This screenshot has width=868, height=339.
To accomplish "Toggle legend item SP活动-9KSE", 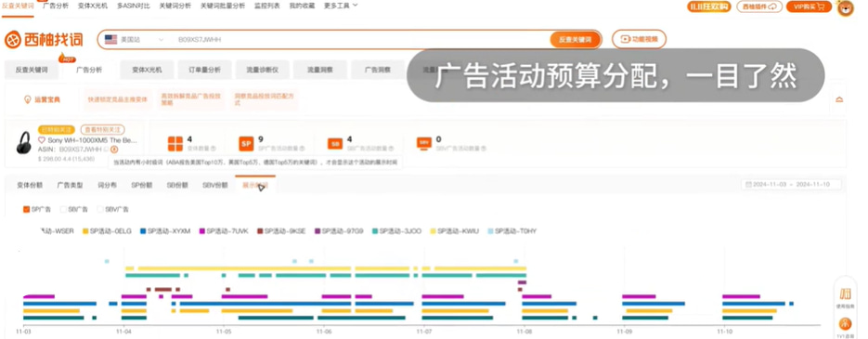I will coord(281,231).
